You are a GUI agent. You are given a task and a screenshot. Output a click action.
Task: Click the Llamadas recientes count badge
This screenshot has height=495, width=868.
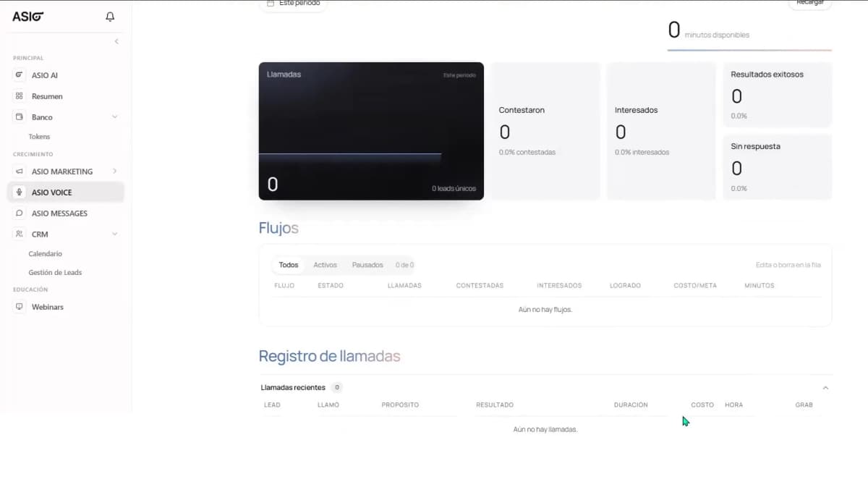[337, 388]
